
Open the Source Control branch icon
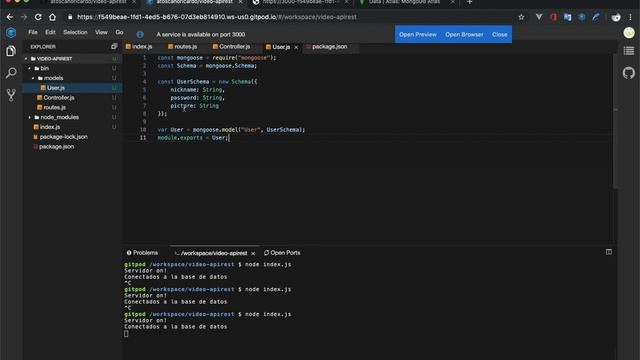click(11, 95)
